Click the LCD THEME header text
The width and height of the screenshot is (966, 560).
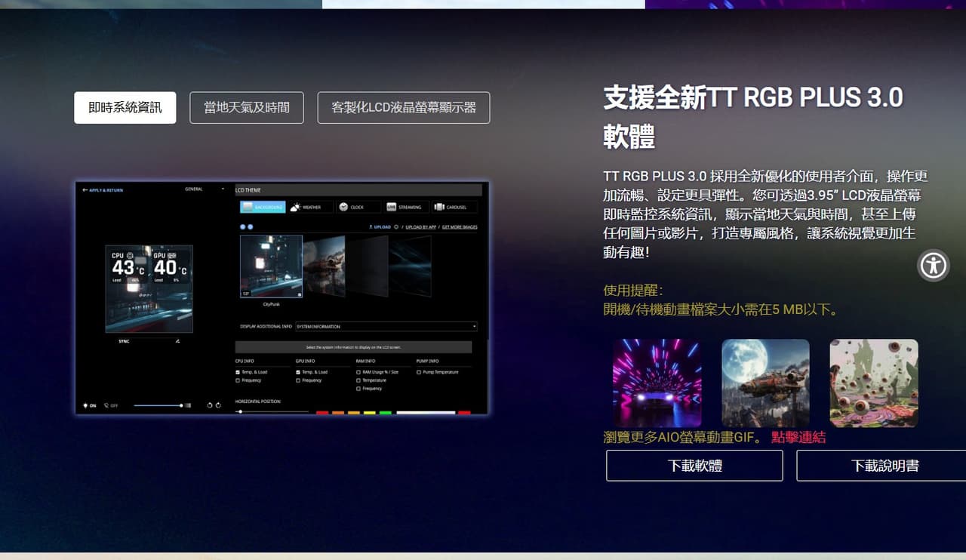248,190
